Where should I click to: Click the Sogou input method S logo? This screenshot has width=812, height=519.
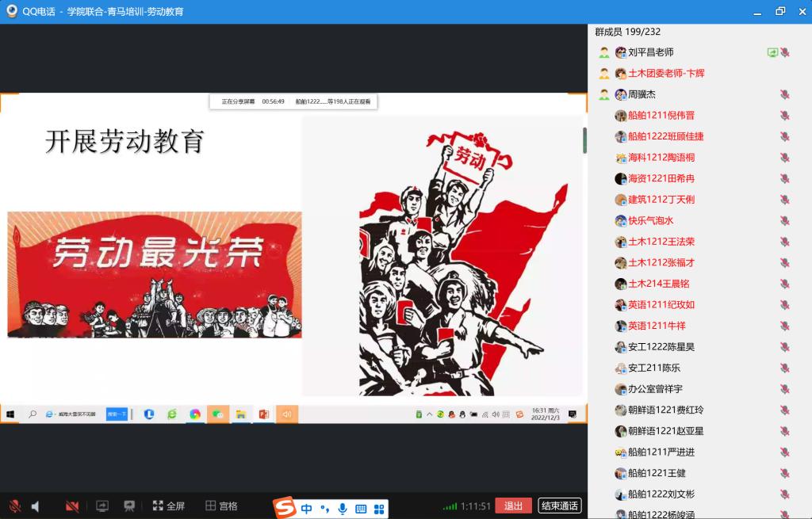pos(285,508)
